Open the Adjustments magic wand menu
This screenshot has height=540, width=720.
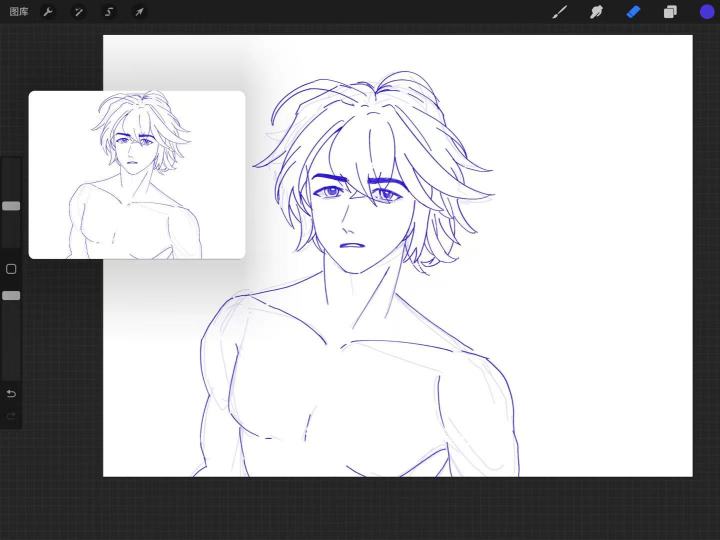[79, 11]
